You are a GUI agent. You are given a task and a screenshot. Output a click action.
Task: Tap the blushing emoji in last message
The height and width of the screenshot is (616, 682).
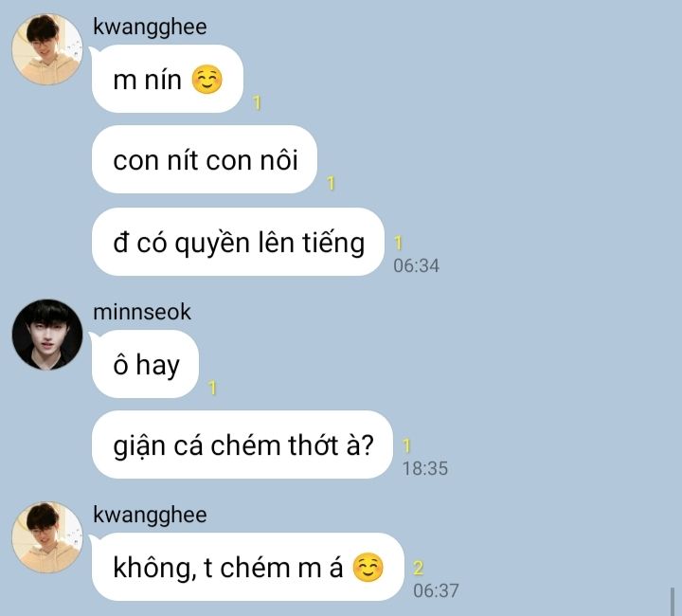pyautogui.click(x=368, y=568)
